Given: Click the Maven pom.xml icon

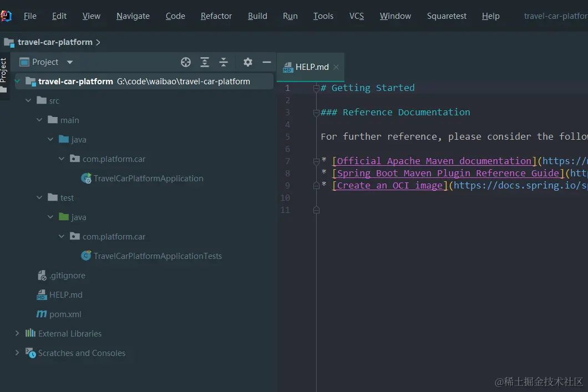Looking at the screenshot, I should coord(42,314).
